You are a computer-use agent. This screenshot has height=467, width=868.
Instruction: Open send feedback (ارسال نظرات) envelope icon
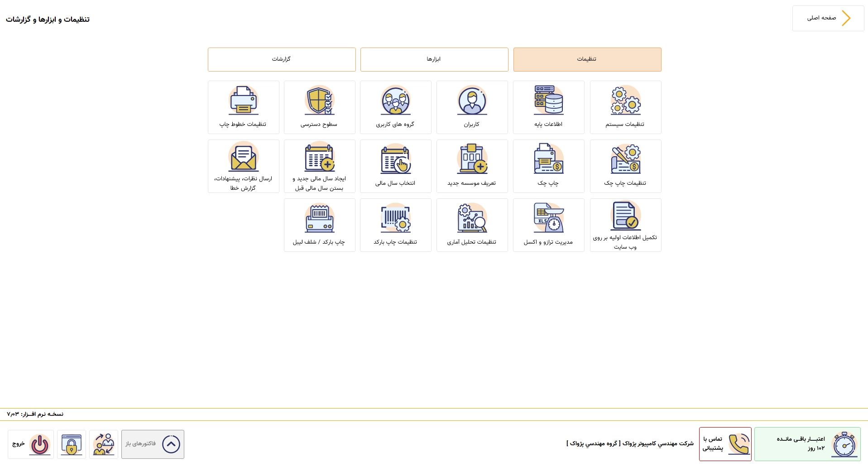click(243, 157)
